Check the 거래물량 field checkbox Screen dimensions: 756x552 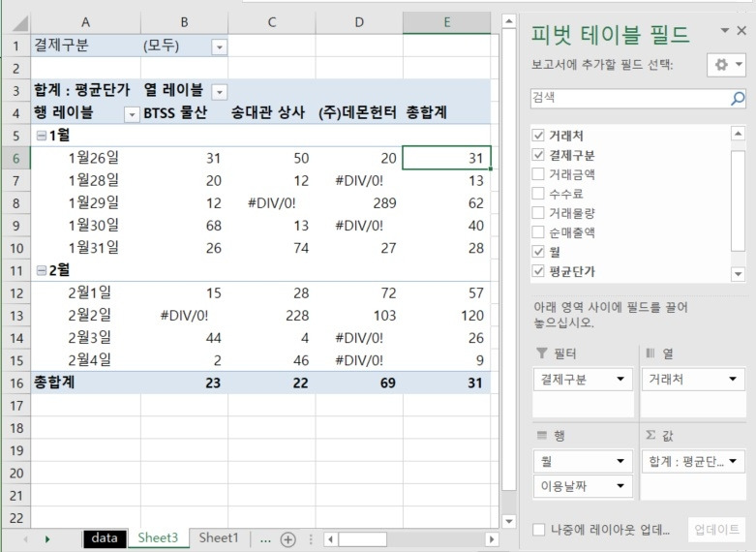(538, 213)
